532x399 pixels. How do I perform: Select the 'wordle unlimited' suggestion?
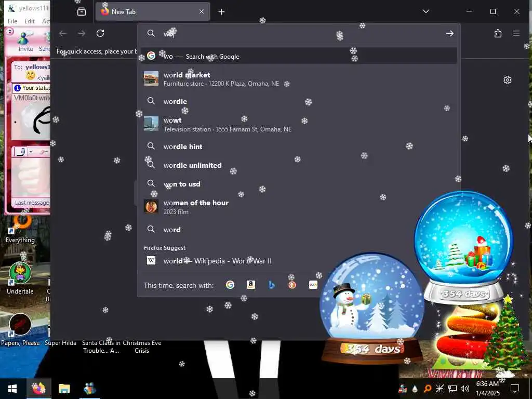pyautogui.click(x=299, y=165)
